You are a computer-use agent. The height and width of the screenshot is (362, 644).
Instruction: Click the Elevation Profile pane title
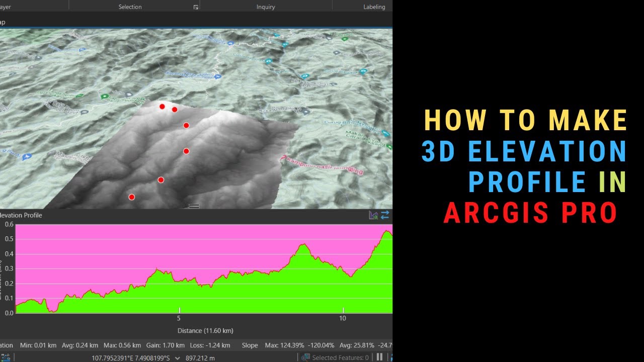21,215
